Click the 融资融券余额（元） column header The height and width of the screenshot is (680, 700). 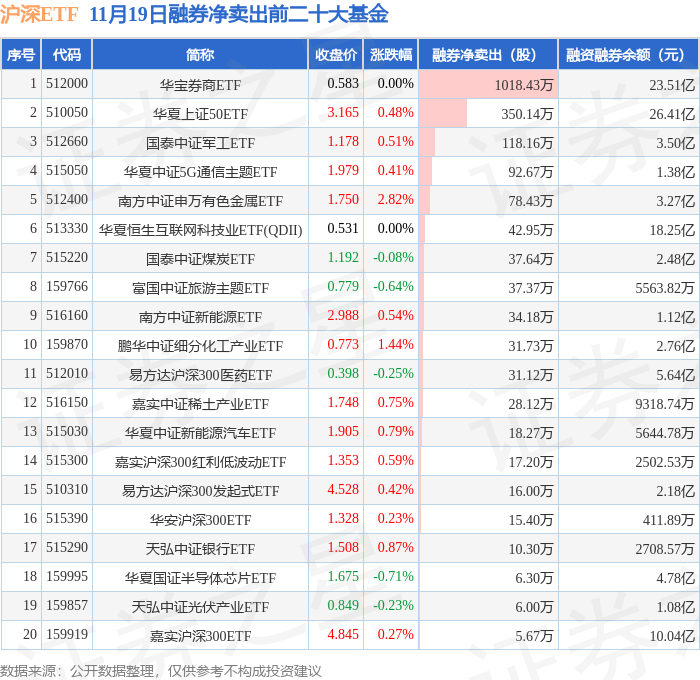pyautogui.click(x=629, y=54)
